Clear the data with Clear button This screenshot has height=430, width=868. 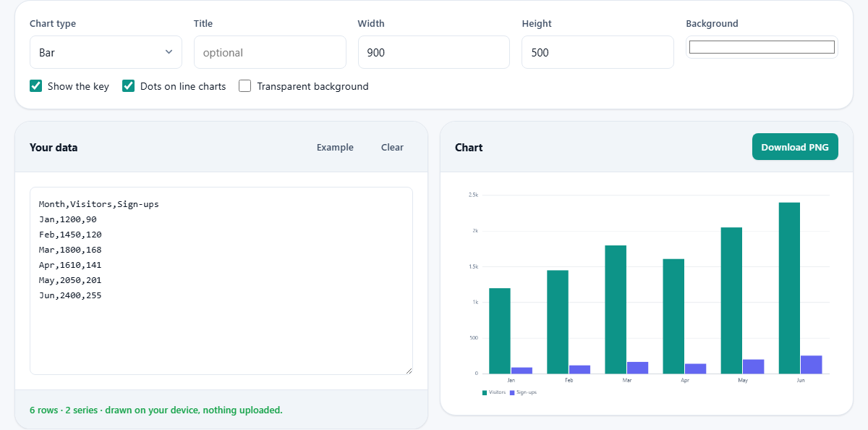(x=392, y=147)
